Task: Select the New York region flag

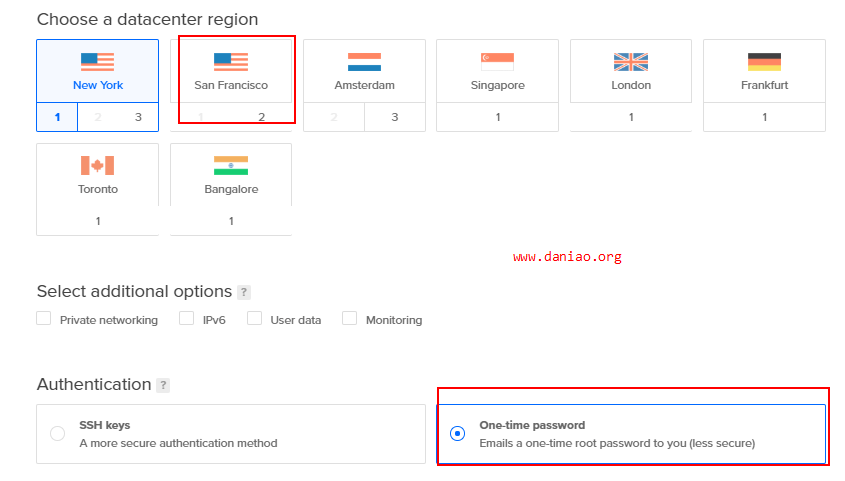Action: pos(98,62)
